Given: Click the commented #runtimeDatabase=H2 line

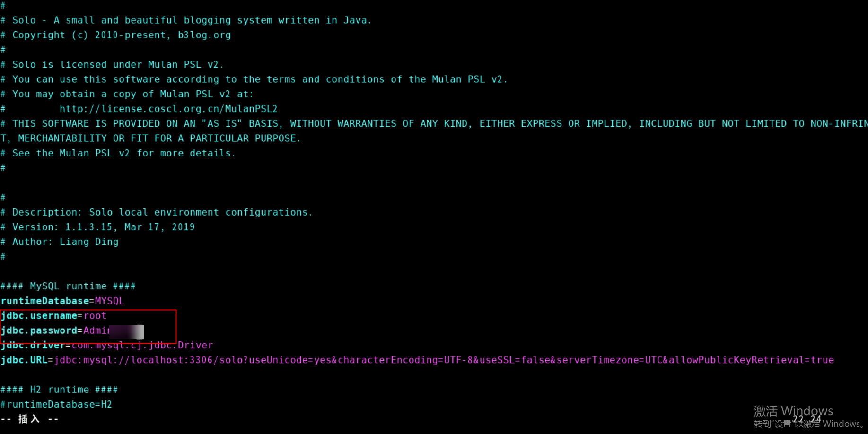Looking at the screenshot, I should coord(57,404).
